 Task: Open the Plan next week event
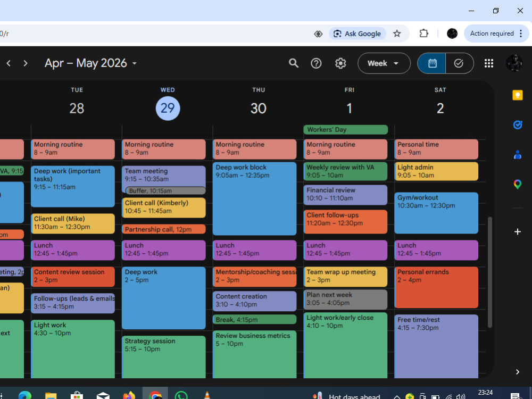[x=345, y=299]
